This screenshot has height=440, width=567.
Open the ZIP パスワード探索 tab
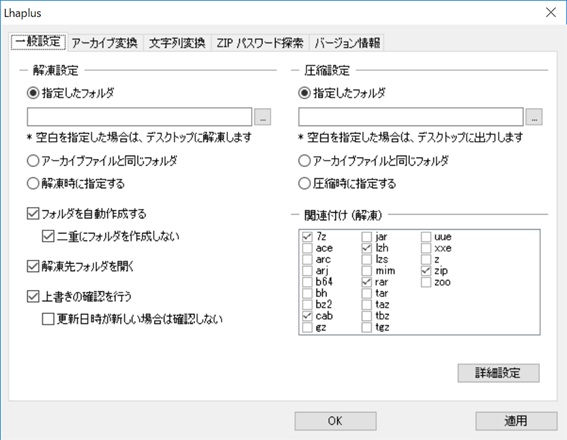tap(260, 43)
